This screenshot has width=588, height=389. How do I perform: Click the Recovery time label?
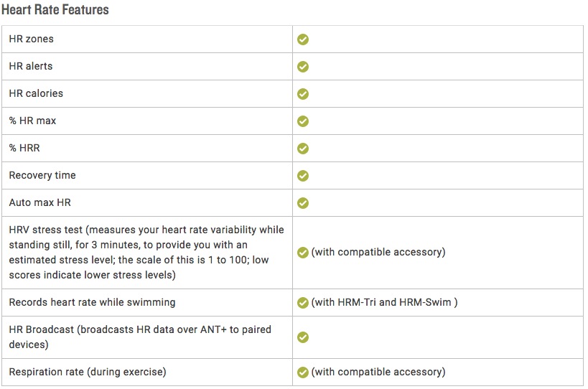pyautogui.click(x=42, y=175)
